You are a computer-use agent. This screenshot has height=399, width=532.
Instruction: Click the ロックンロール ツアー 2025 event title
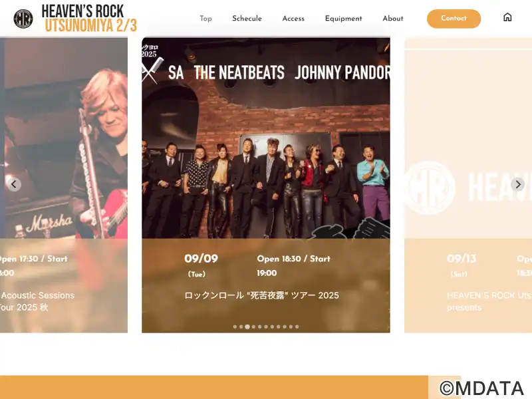pos(261,295)
